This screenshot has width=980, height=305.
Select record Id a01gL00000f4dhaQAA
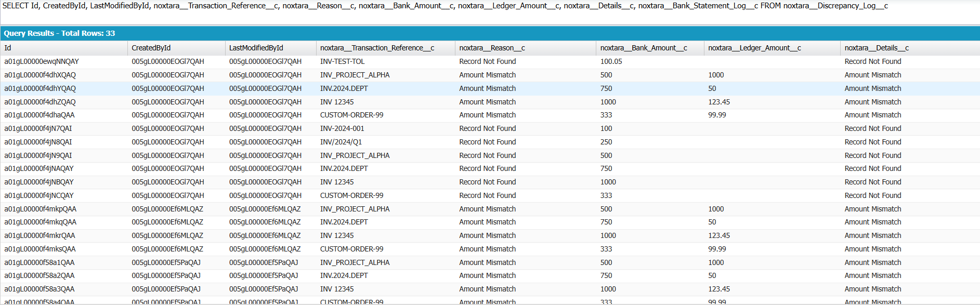(x=40, y=115)
